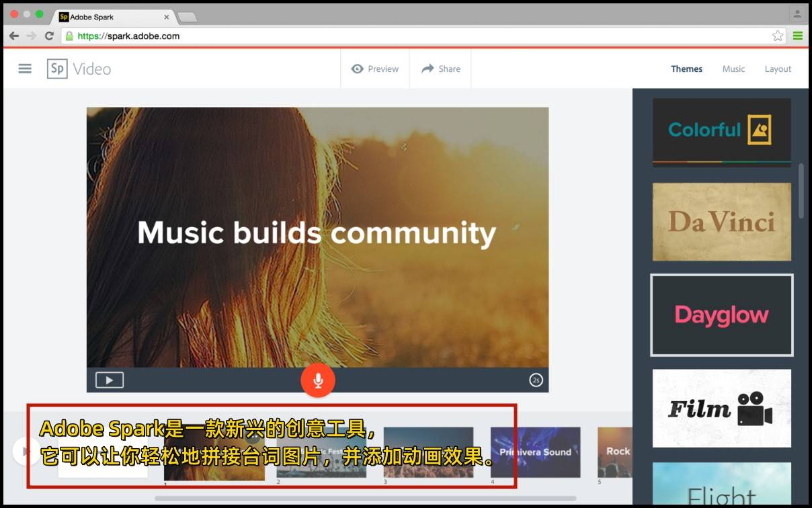
Task: Edit the 'Music builds community' slide text
Action: (317, 232)
